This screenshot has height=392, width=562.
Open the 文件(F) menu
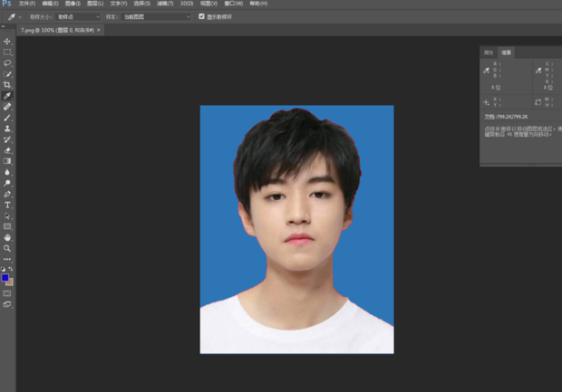(26, 4)
